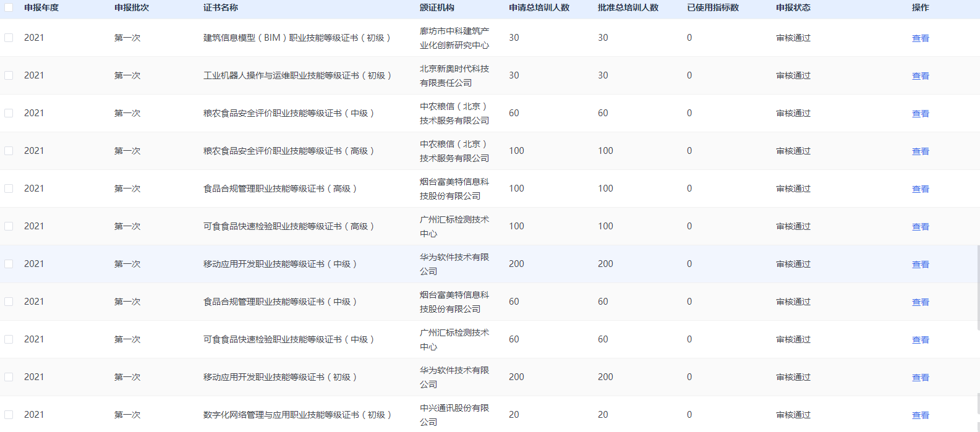This screenshot has height=432, width=980.
Task: Select the 数字化网络管理与应用 row checkbox
Action: (9, 415)
